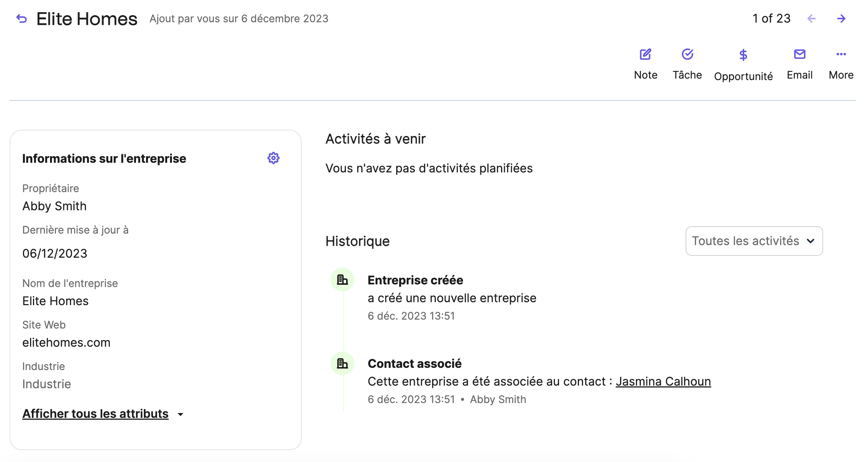868x462 pixels.
Task: Click the Entreprise créée timeline icon
Action: [342, 280]
